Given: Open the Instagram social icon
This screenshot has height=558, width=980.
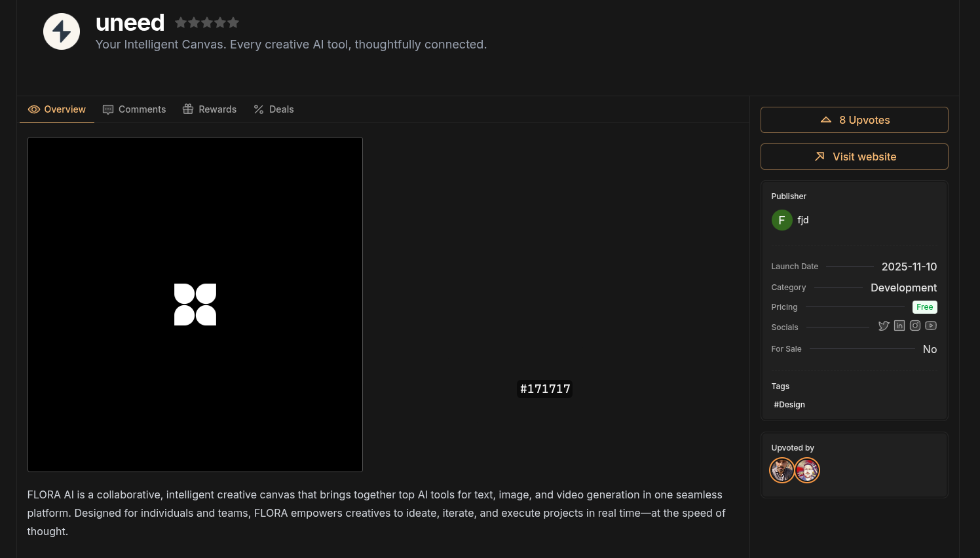Looking at the screenshot, I should [915, 326].
